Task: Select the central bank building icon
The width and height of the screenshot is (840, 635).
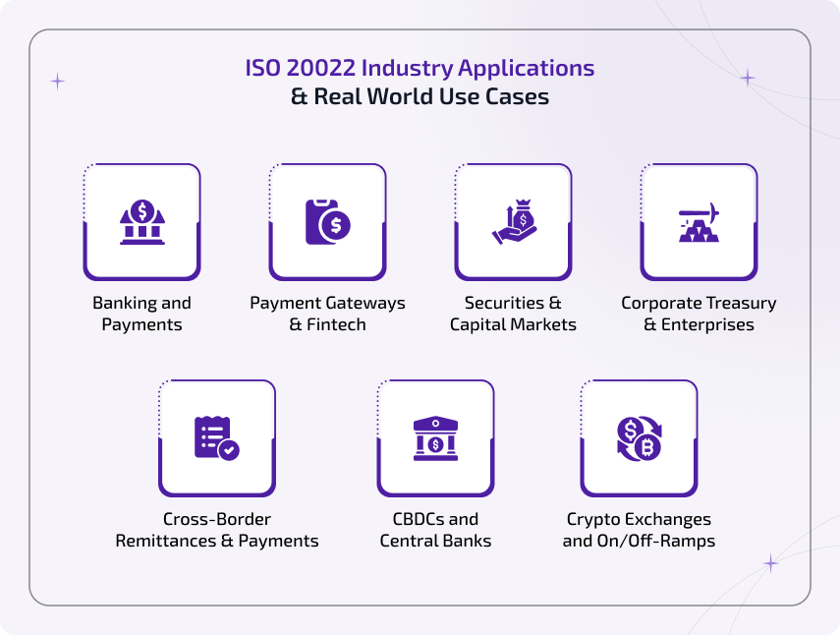Action: pos(436,436)
